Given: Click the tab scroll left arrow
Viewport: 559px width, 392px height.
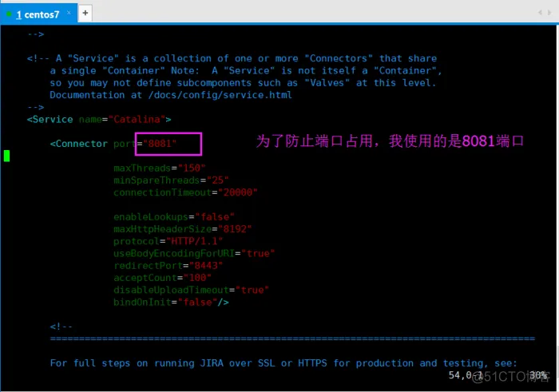Looking at the screenshot, I should [x=540, y=13].
